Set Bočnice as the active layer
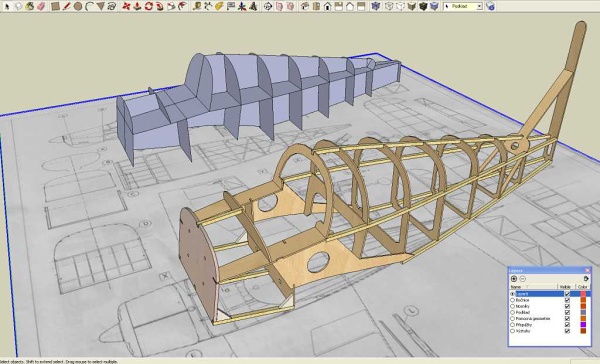The image size is (600, 364). (x=512, y=300)
